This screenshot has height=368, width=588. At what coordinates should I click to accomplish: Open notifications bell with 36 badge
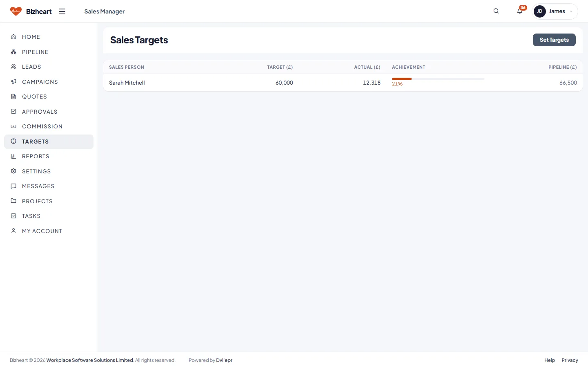[x=520, y=11]
